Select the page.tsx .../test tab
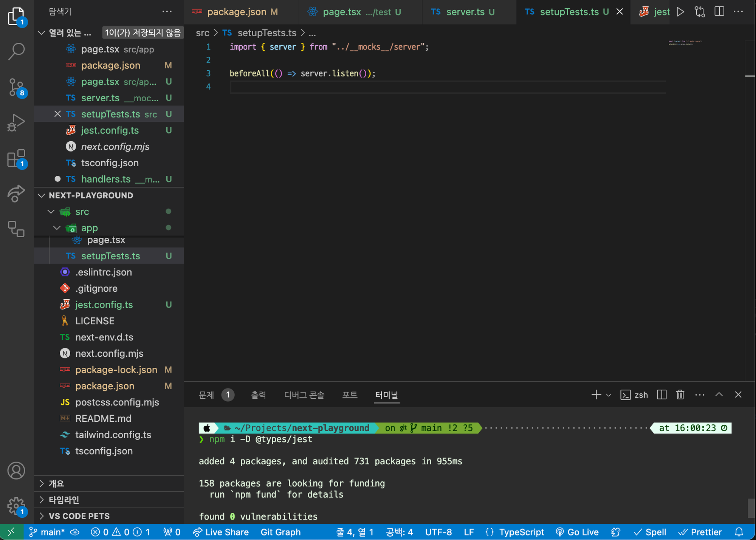Screen dimensions: 756x540 coord(354,12)
